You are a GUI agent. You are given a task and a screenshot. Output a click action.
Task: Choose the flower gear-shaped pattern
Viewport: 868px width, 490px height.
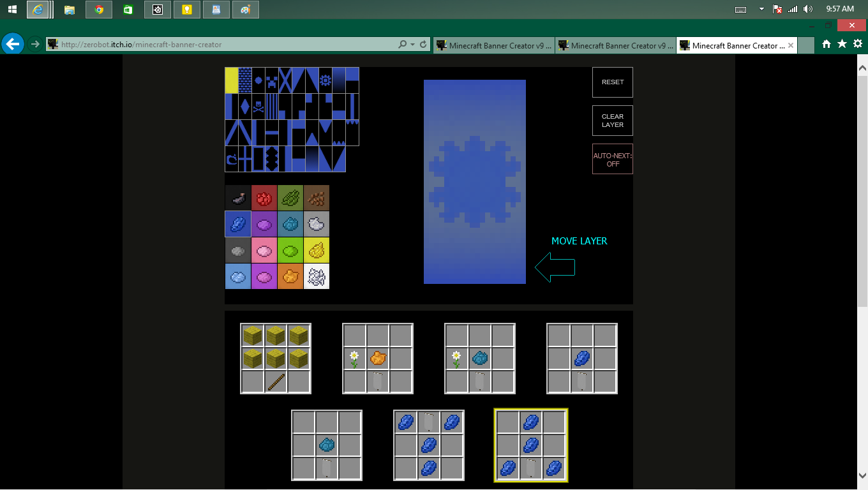click(x=325, y=80)
